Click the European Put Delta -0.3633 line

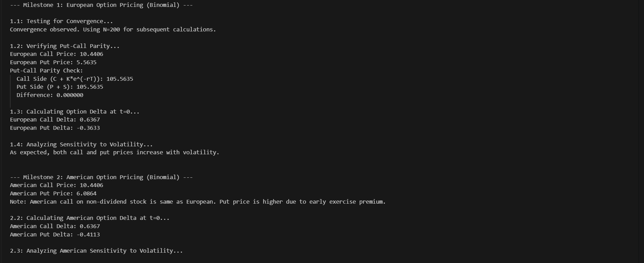click(x=55, y=128)
